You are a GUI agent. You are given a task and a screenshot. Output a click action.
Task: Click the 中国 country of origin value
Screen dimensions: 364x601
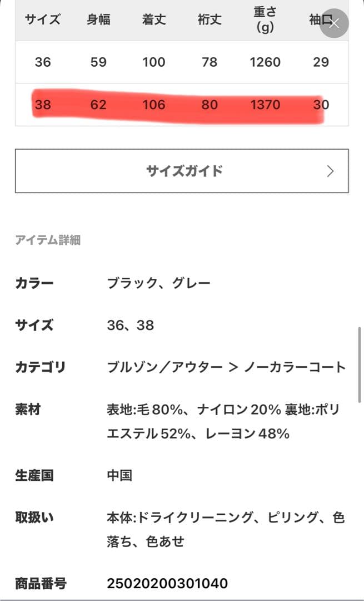(x=119, y=476)
